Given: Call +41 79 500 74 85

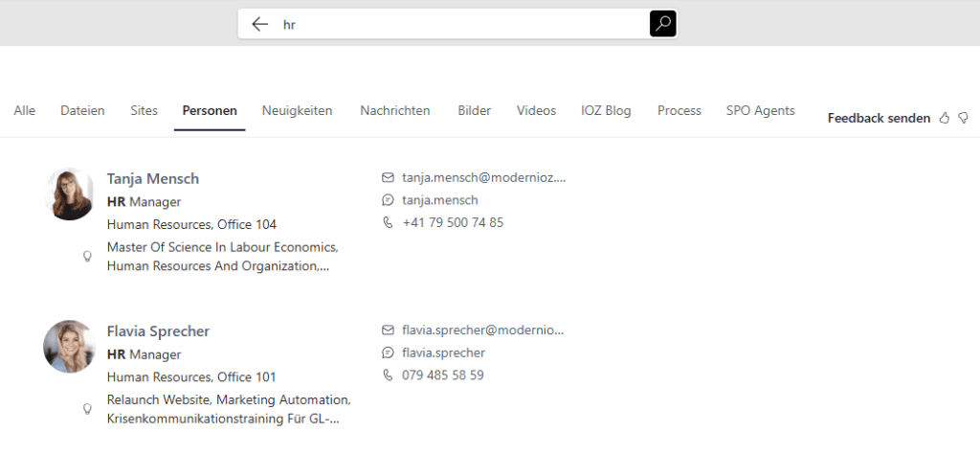Looking at the screenshot, I should tap(453, 222).
